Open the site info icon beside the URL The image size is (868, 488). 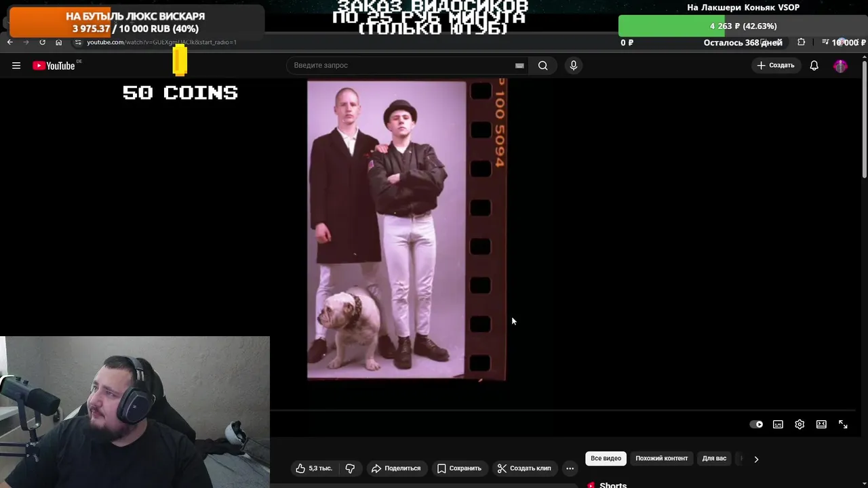pyautogui.click(x=78, y=42)
